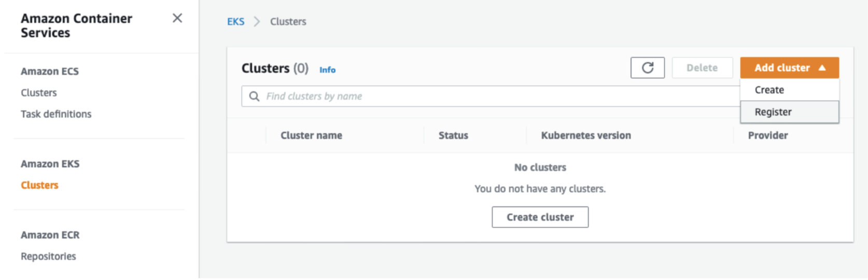The height and width of the screenshot is (280, 868).
Task: Open the Add cluster dropdown
Action: click(789, 68)
